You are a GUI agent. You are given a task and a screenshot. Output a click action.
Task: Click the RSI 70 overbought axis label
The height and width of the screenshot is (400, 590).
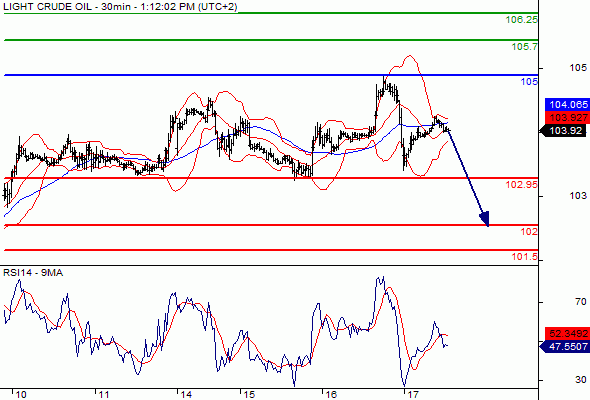(581, 302)
